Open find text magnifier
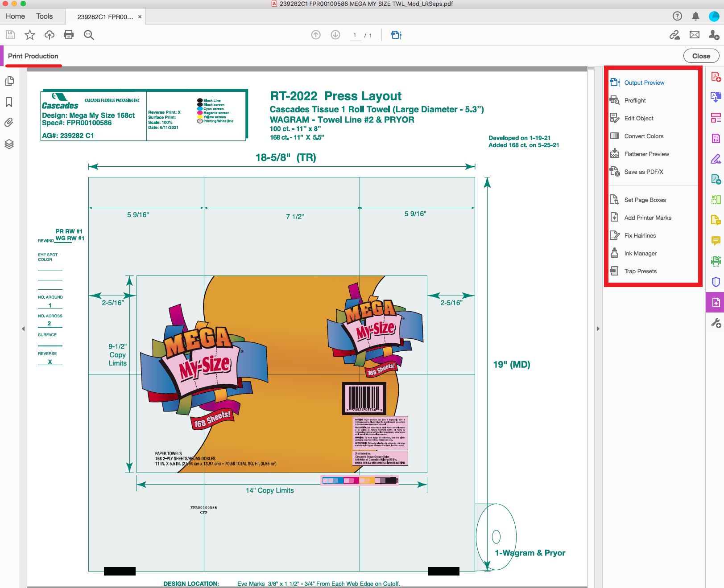This screenshot has height=588, width=724. click(89, 35)
